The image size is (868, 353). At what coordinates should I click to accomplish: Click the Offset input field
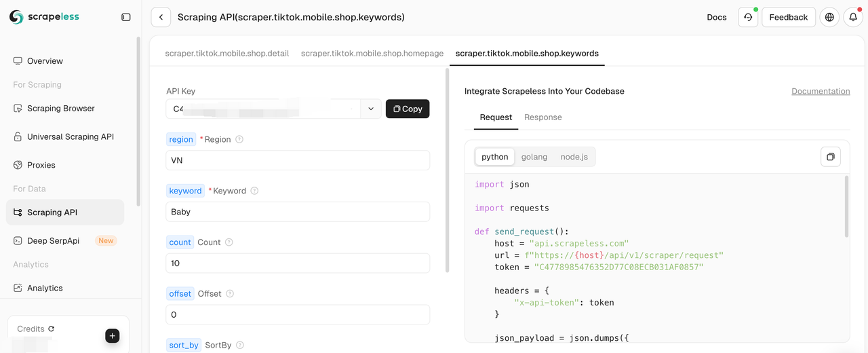[x=298, y=315]
